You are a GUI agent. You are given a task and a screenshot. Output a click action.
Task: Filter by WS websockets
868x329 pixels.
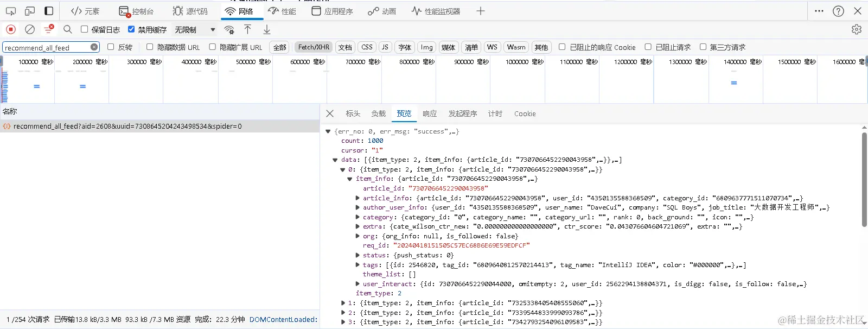(x=492, y=47)
